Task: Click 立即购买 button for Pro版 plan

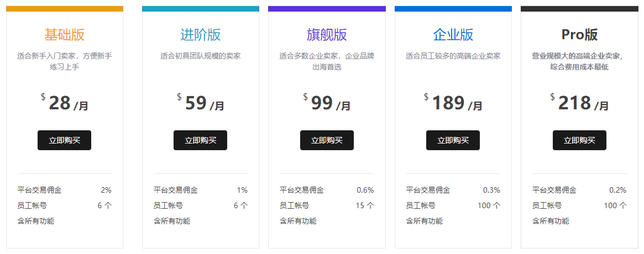Action: click(579, 140)
